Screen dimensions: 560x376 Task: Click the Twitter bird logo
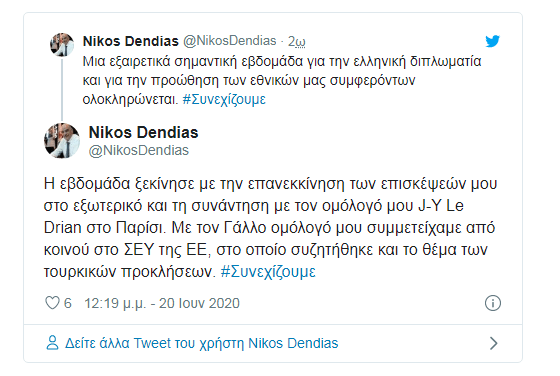[x=492, y=41]
